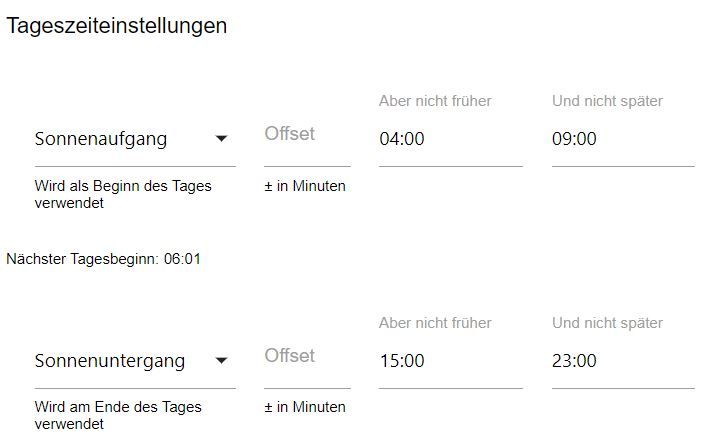Click the Tageszeiteinstellungen heading
The height and width of the screenshot is (447, 710).
[117, 26]
